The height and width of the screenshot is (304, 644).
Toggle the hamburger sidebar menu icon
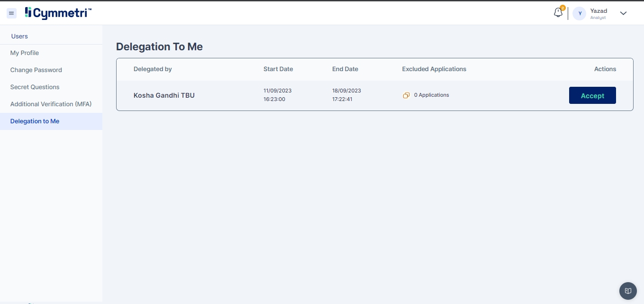coord(12,13)
